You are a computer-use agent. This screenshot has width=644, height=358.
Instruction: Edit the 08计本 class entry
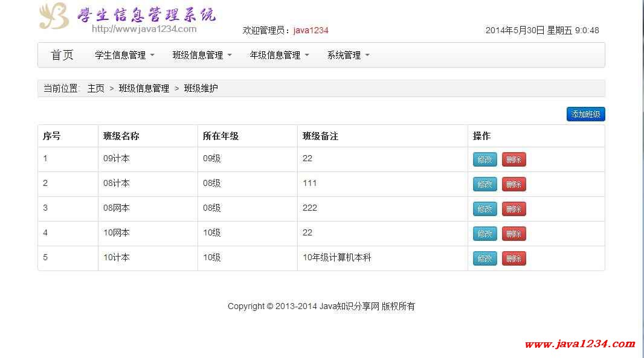tap(485, 184)
